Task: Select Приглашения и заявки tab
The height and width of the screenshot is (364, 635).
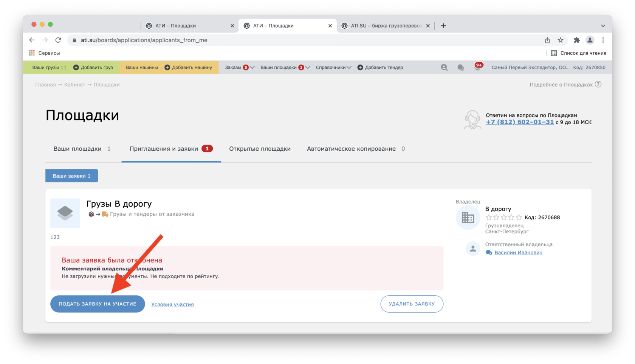Action: [171, 149]
